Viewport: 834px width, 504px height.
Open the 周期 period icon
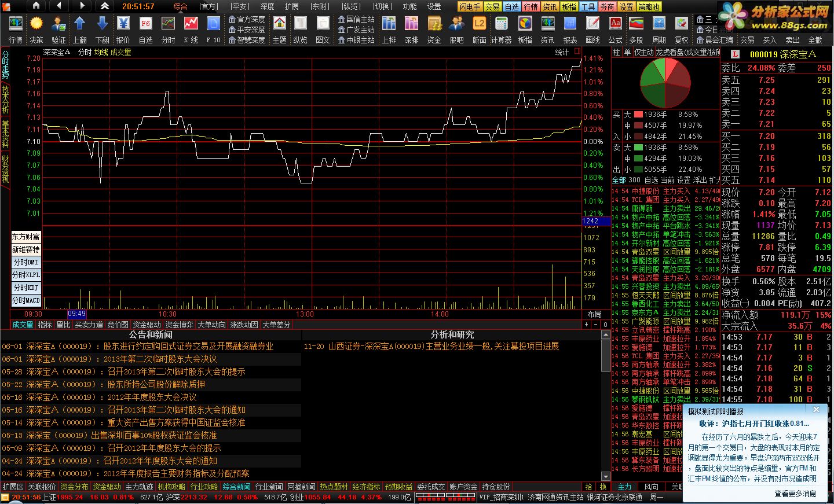coord(659,30)
